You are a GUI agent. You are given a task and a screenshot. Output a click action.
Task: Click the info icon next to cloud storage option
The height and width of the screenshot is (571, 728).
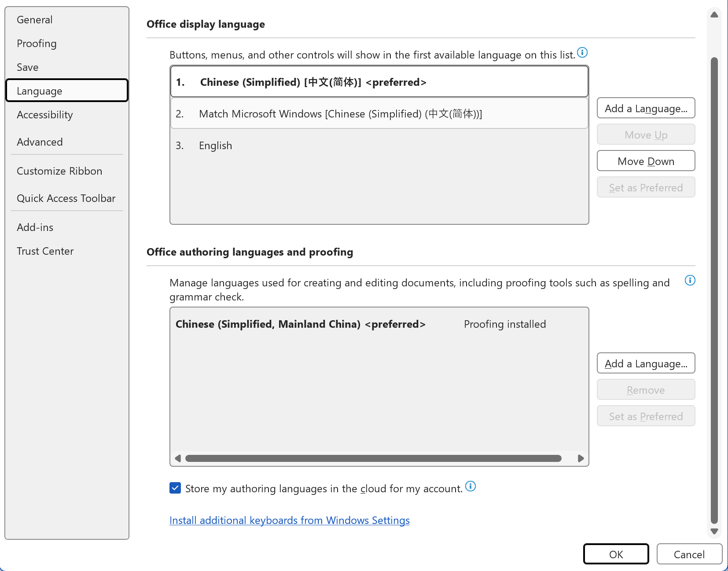point(471,486)
